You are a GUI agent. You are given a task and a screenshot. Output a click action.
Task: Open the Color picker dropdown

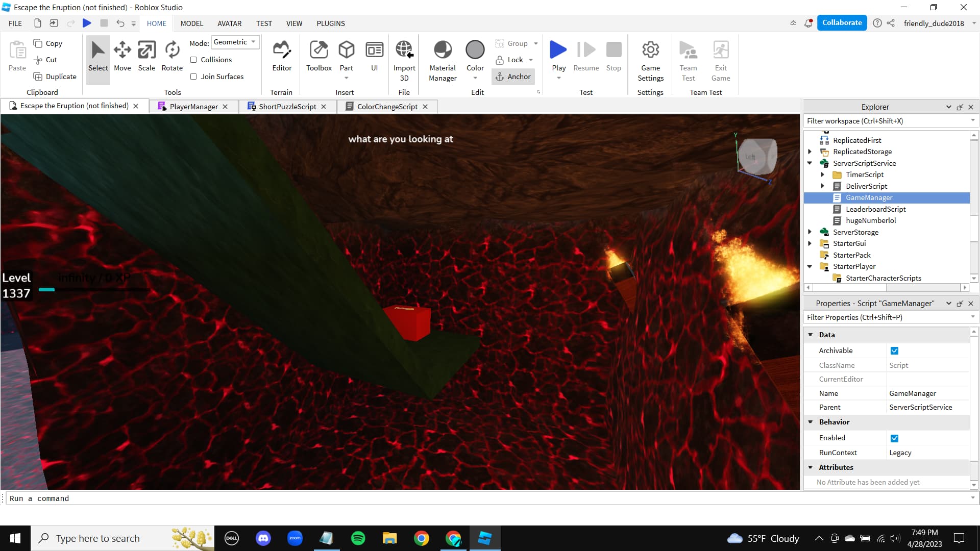475,78
